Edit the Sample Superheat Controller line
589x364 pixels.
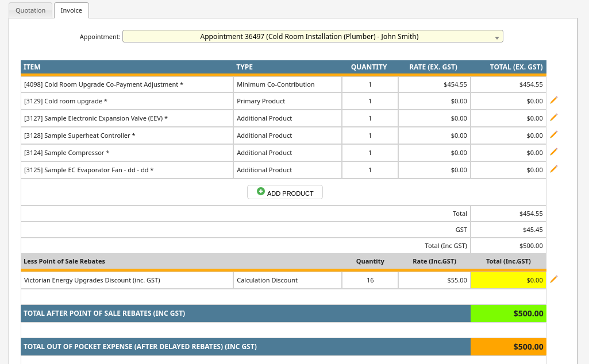(x=554, y=135)
